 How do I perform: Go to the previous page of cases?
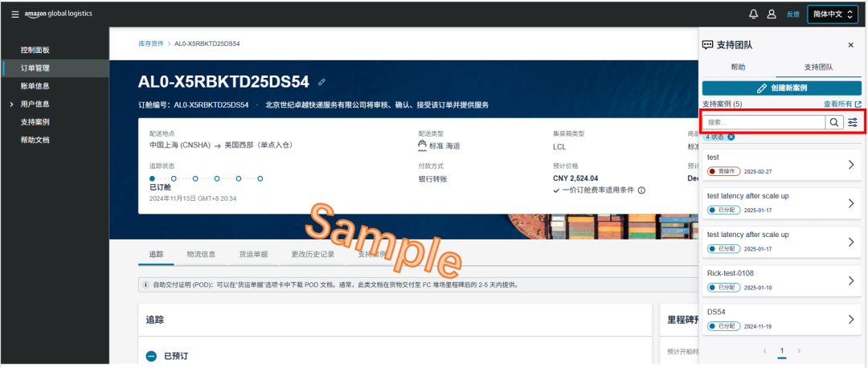pyautogui.click(x=765, y=351)
